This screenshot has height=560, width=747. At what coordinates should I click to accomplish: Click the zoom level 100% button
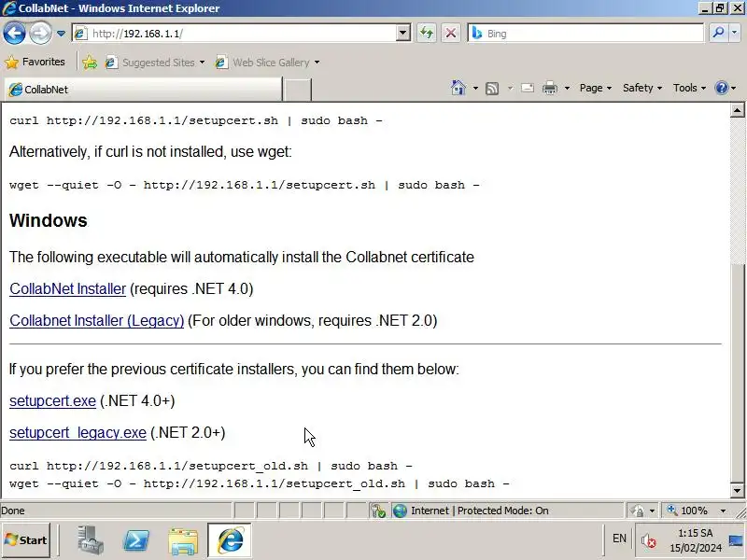pos(688,511)
